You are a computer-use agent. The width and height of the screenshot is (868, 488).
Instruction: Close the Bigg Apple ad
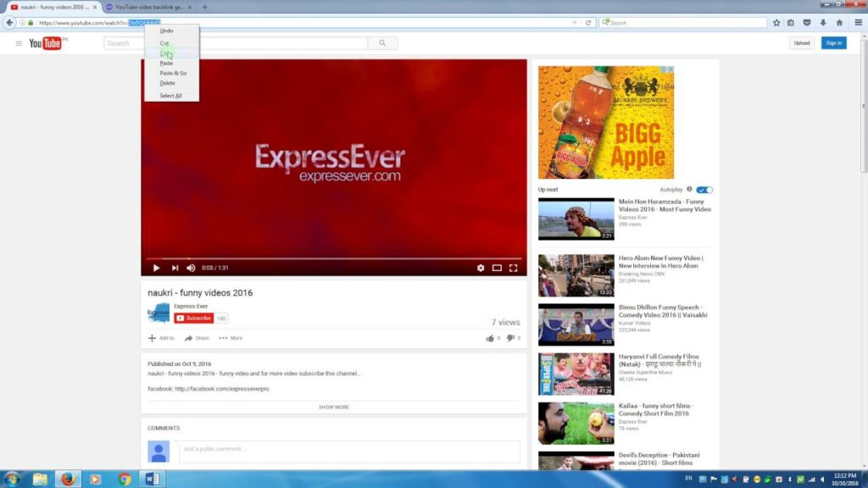(x=670, y=69)
